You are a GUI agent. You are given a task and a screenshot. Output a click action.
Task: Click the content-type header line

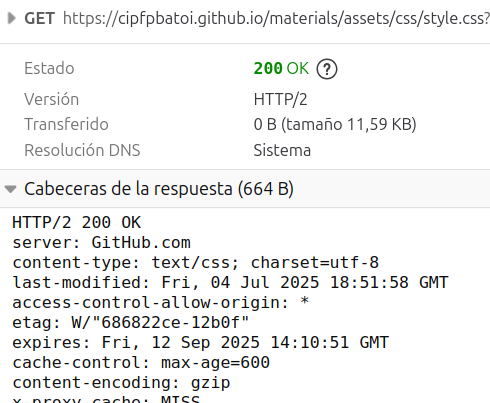click(x=196, y=262)
